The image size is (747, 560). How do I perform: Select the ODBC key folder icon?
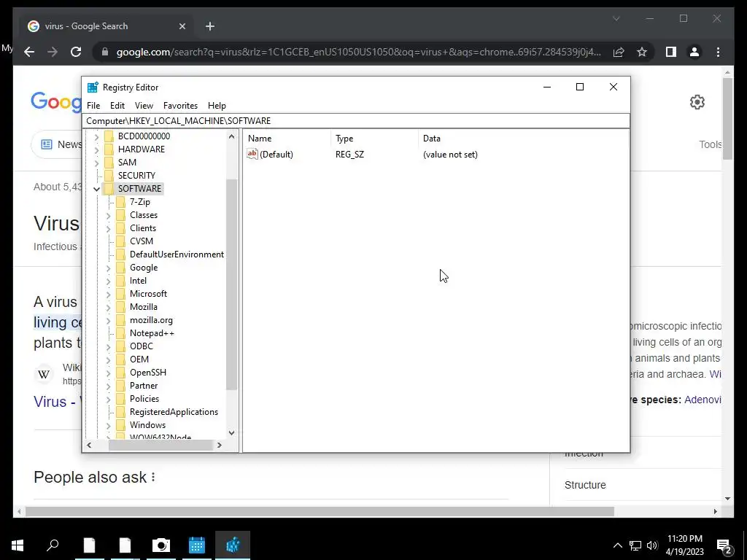pos(120,346)
